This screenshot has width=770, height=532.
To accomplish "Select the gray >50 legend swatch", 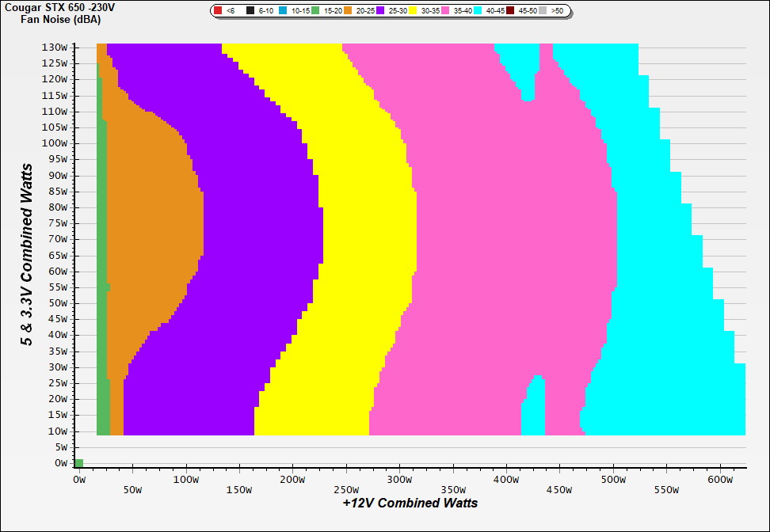I will [x=543, y=11].
